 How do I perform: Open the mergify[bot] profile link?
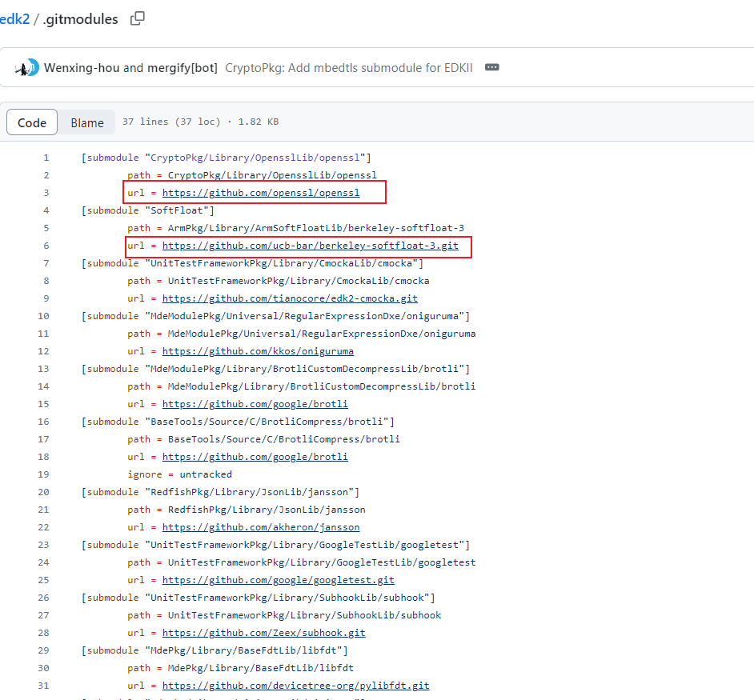[x=182, y=68]
